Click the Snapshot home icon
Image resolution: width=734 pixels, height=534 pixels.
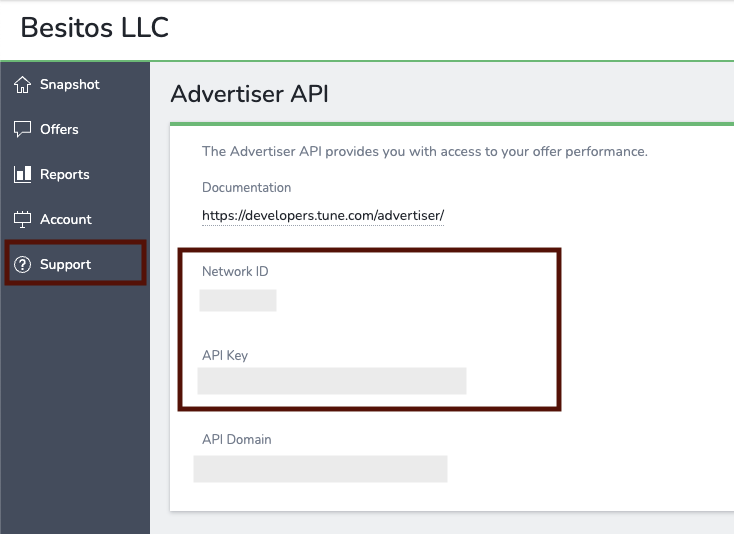(22, 85)
